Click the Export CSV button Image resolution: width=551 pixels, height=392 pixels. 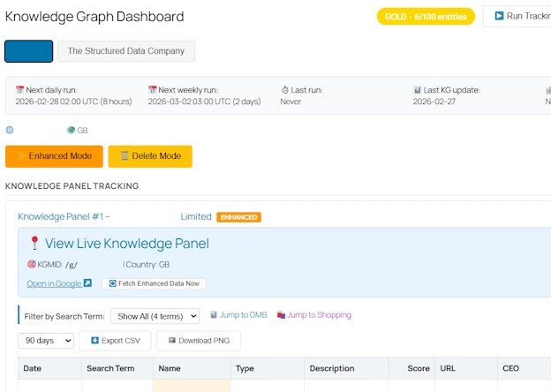[x=115, y=341]
